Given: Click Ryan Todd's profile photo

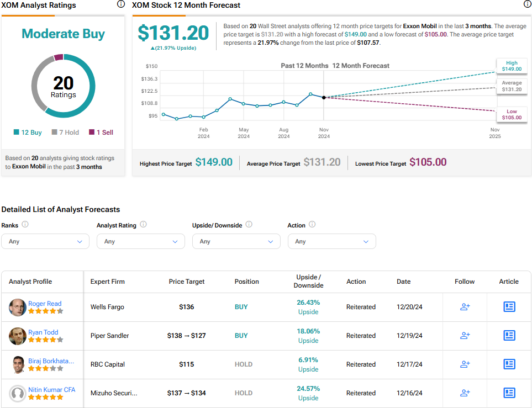Looking at the screenshot, I should [x=18, y=336].
